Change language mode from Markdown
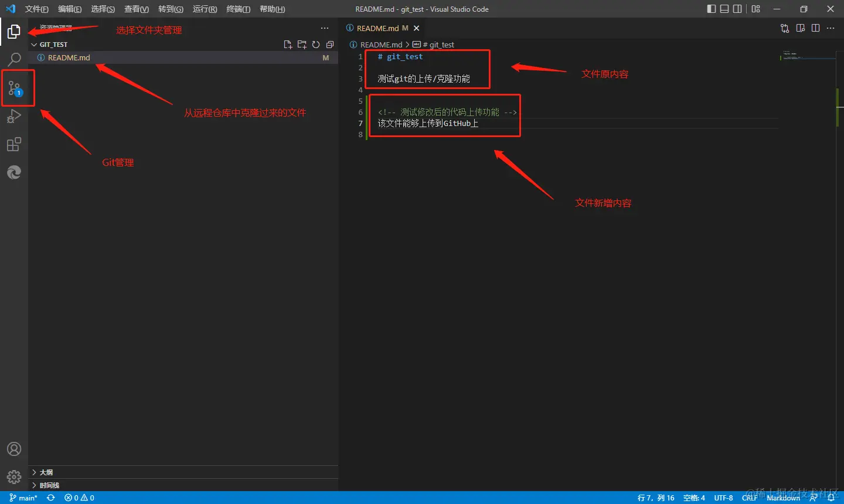This screenshot has height=504, width=844. [783, 498]
